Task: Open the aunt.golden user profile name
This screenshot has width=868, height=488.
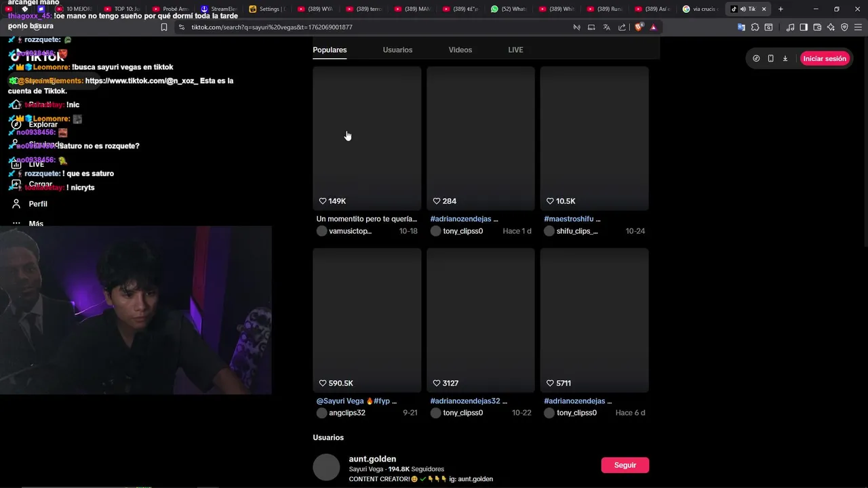Action: [372, 459]
